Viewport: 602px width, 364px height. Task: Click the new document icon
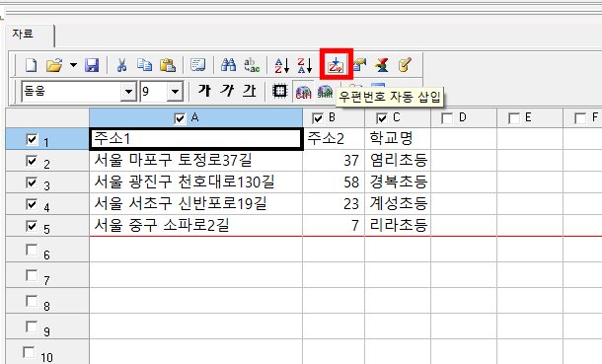point(32,65)
